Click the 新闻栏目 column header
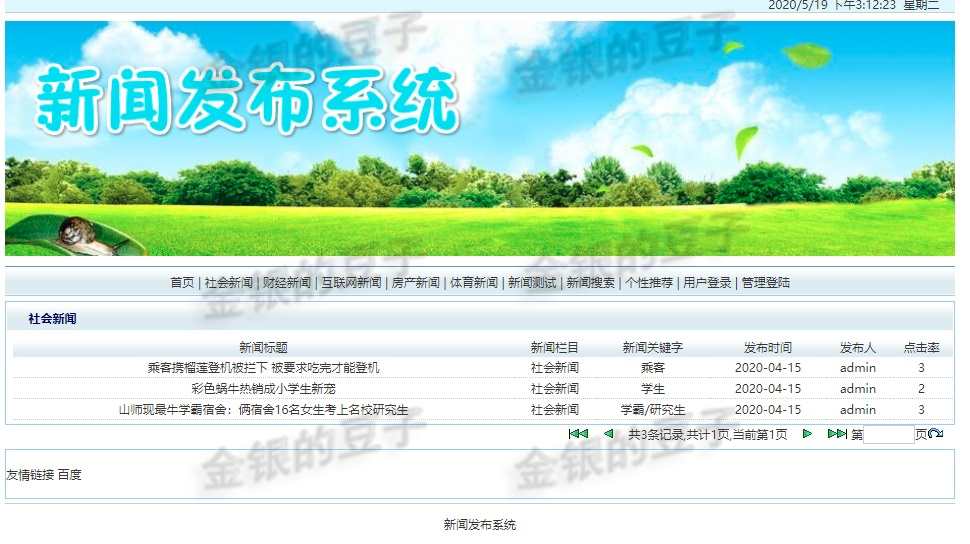This screenshot has height=544, width=970. click(554, 348)
